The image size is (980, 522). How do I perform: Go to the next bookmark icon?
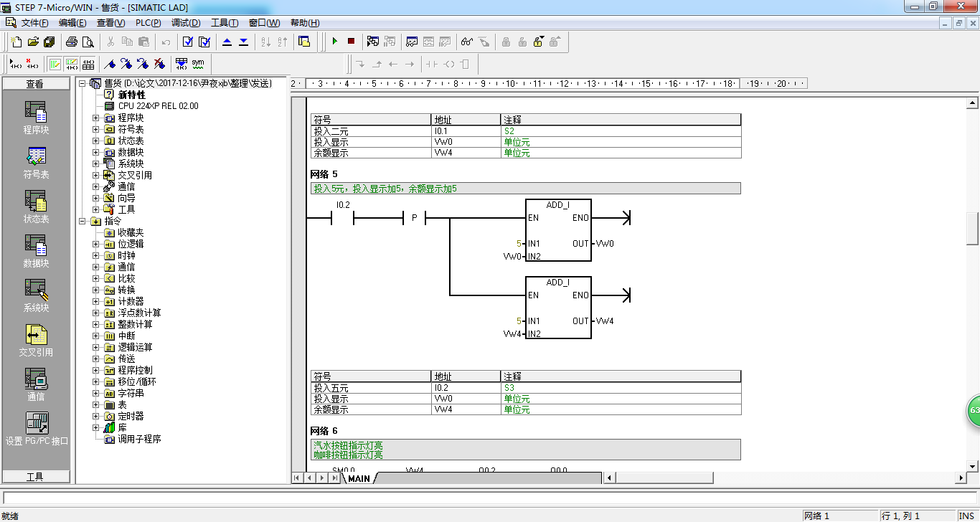(127, 64)
